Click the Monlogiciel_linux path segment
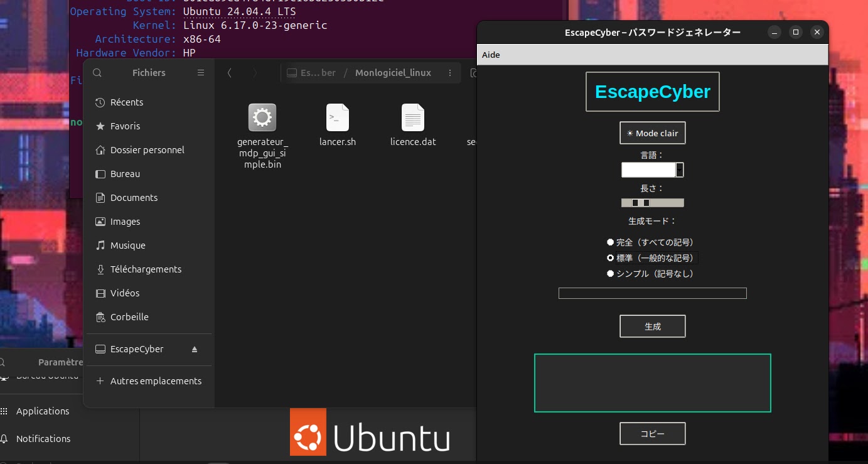The height and width of the screenshot is (464, 868). coord(393,73)
